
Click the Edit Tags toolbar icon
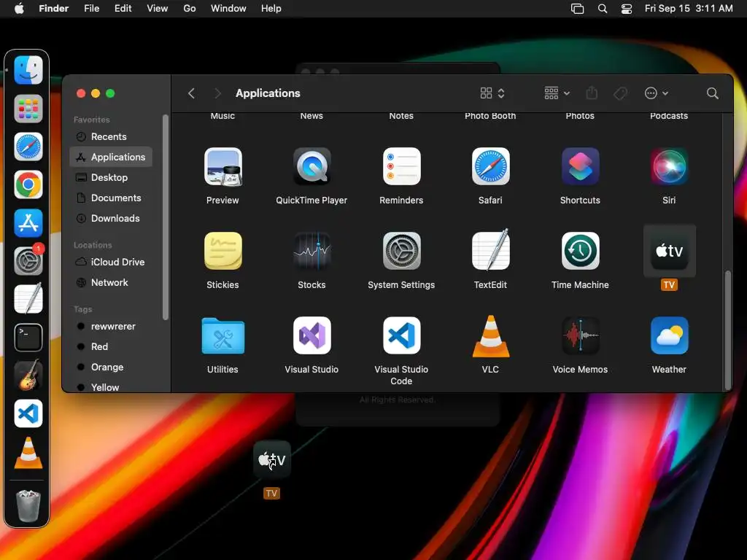620,93
